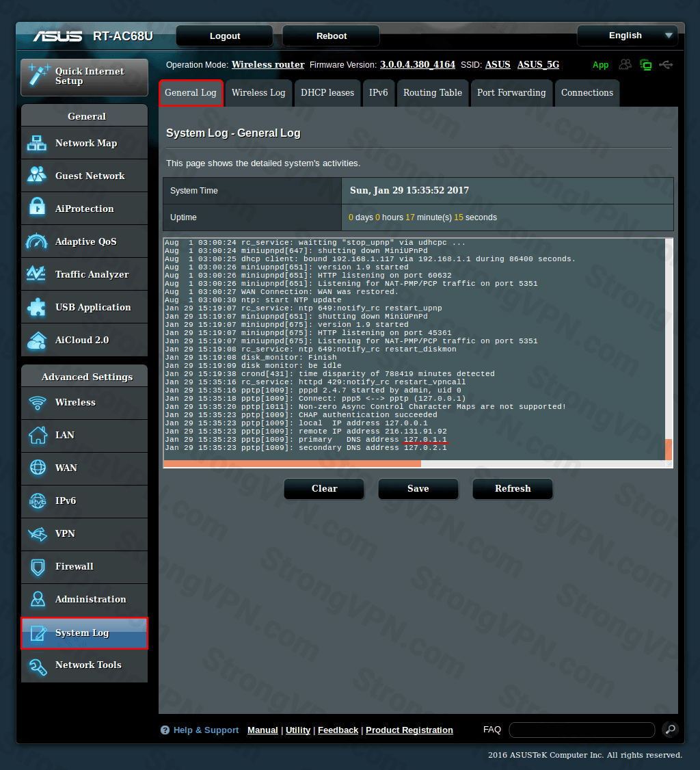Click the USB status icon in header
The image size is (700, 770).
click(x=666, y=65)
